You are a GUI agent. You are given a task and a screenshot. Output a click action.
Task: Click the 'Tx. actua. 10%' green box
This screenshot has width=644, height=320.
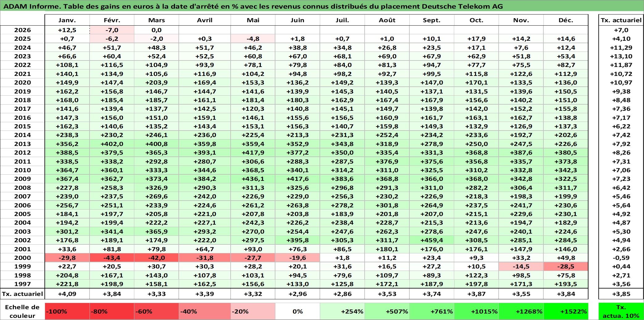(x=621, y=311)
